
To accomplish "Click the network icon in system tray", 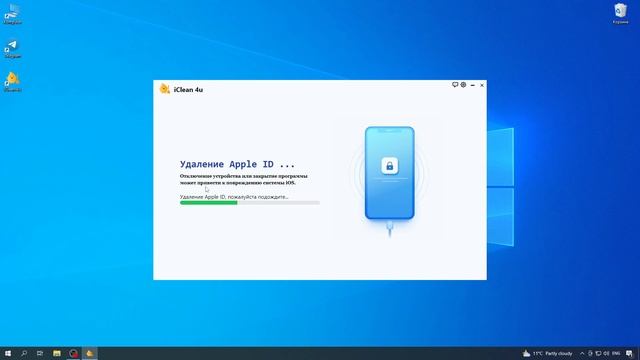I will coord(598,353).
